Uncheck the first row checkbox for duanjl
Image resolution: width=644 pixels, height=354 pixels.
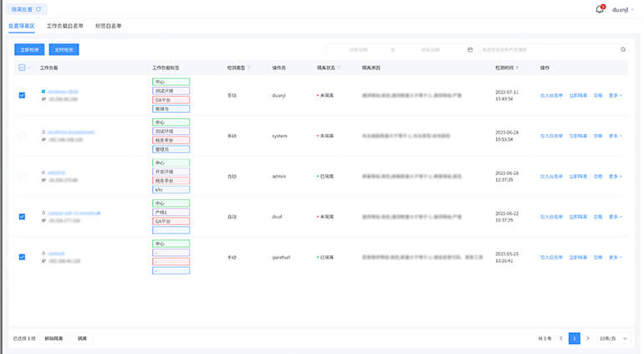pyautogui.click(x=22, y=95)
